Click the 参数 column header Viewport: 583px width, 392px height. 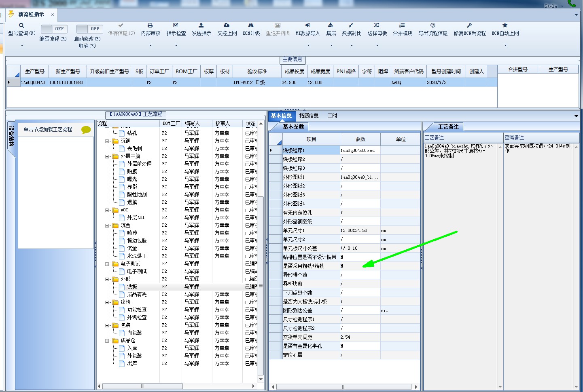coord(360,139)
